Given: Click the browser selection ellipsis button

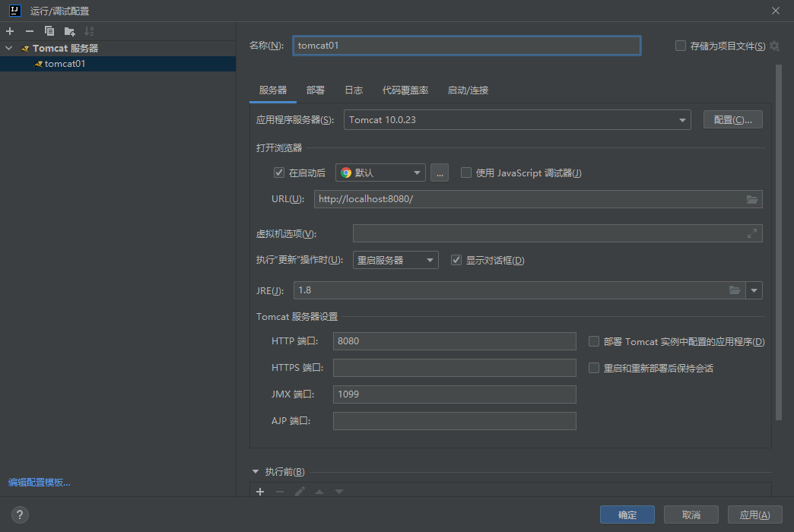Looking at the screenshot, I should tap(440, 173).
